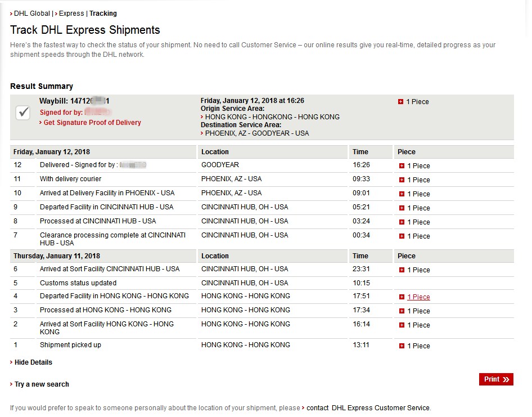The image size is (532, 417).
Task: Open Express breadcrumb link
Action: [x=71, y=14]
